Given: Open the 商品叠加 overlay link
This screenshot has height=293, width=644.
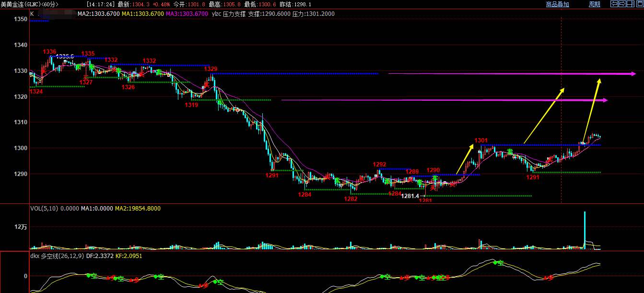Looking at the screenshot, I should coord(557,4).
